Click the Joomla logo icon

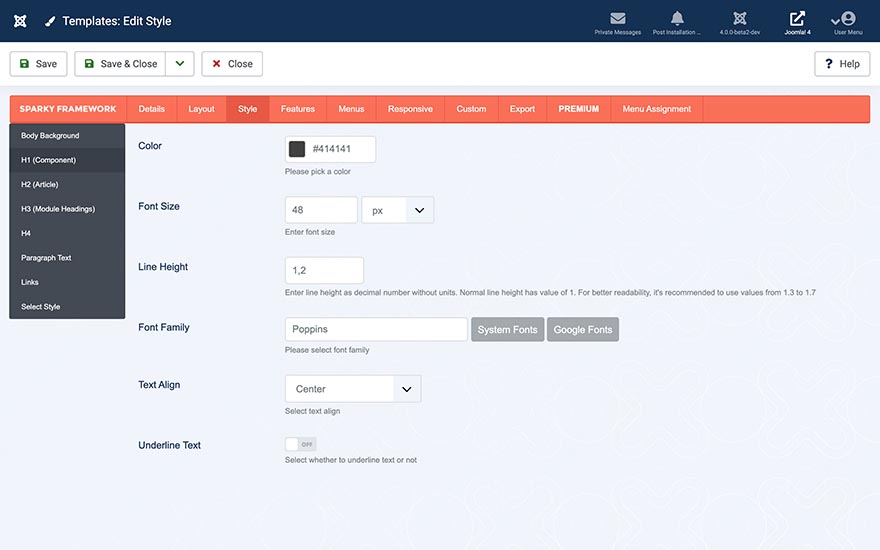(x=20, y=21)
